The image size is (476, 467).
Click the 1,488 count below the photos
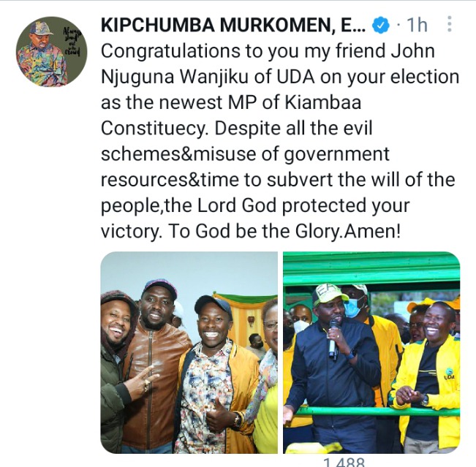(344, 462)
